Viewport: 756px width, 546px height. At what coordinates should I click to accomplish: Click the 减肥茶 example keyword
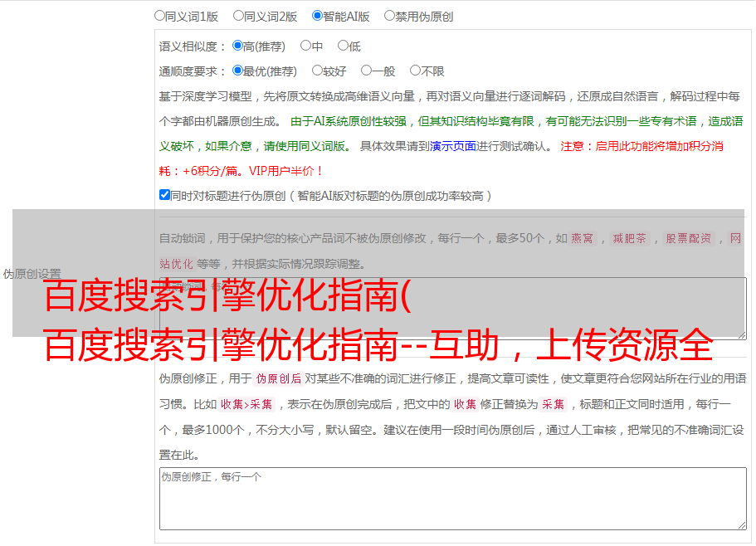point(630,238)
